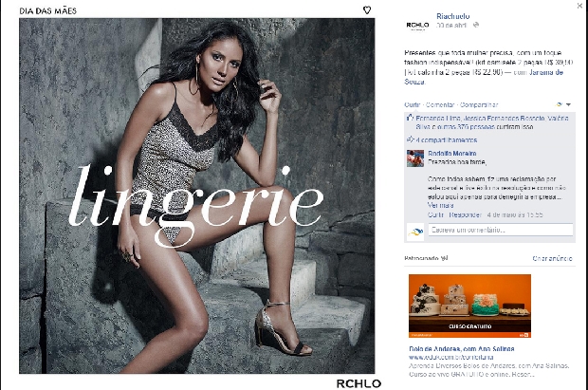
Task: Click Comentar under the post
Action: tap(440, 104)
